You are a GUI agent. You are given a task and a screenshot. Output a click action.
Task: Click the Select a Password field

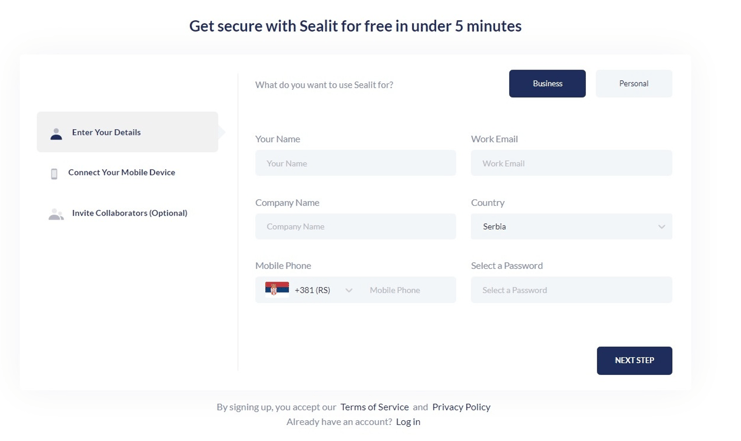click(571, 290)
